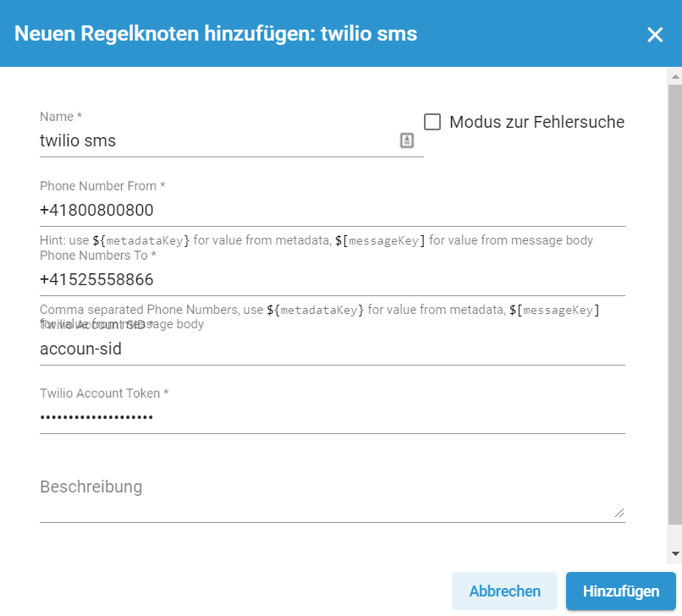Confirm with the Hinzufügen button
682x616 pixels.
click(x=621, y=591)
